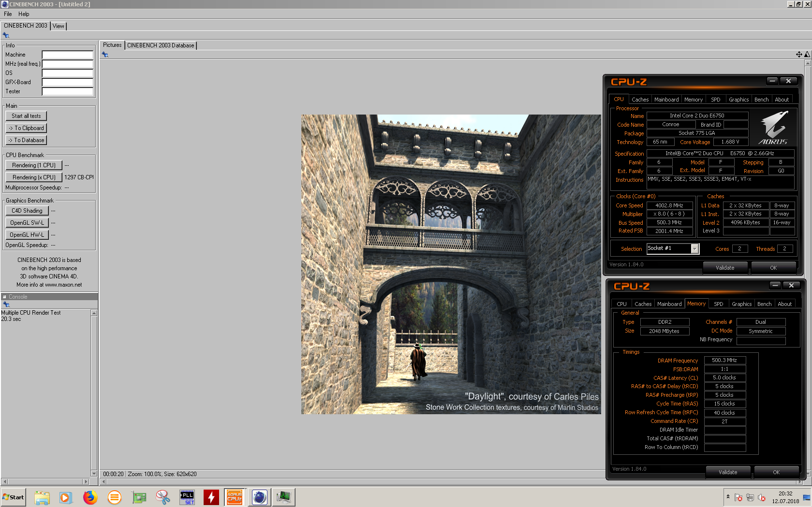The height and width of the screenshot is (507, 812).
Task: Switch to the View tab
Action: 59,26
